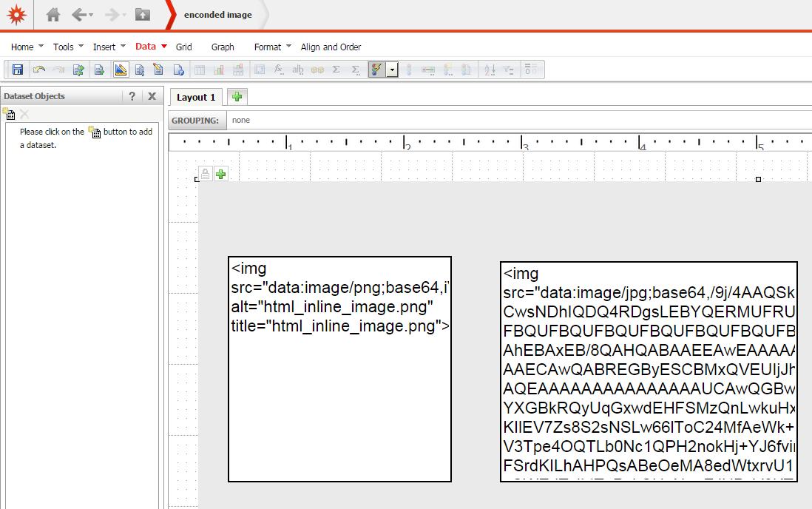This screenshot has width=812, height=509.
Task: Toggle the lock icon on the canvas section
Action: 206,174
